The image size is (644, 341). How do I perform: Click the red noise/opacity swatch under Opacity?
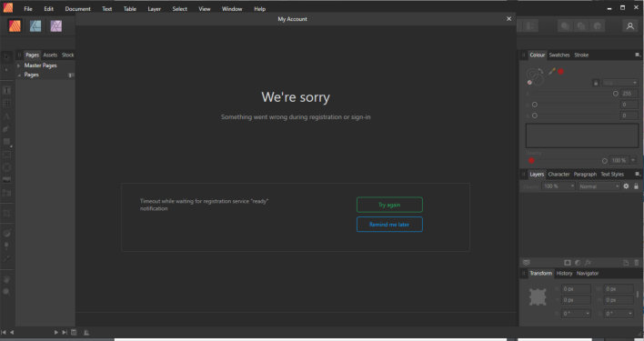click(531, 160)
